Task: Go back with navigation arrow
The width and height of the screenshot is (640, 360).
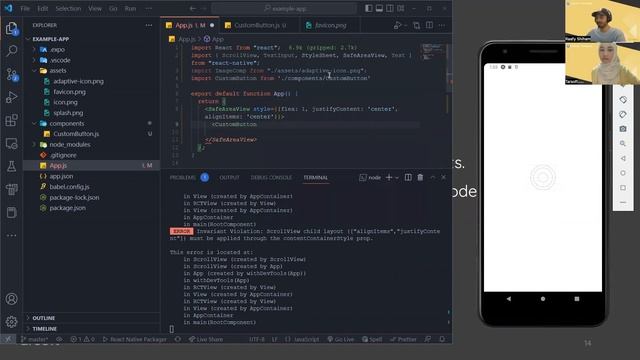Action: tap(193, 8)
